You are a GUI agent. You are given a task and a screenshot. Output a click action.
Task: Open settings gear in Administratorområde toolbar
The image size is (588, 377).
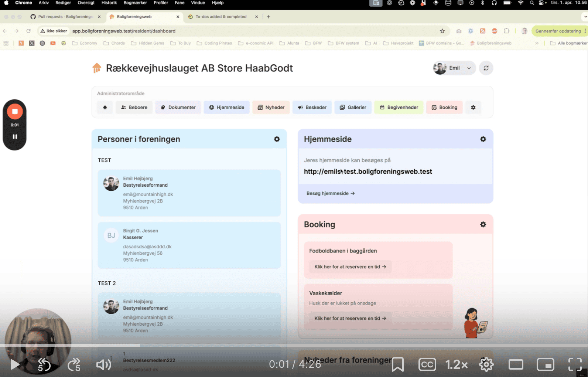[x=473, y=108]
